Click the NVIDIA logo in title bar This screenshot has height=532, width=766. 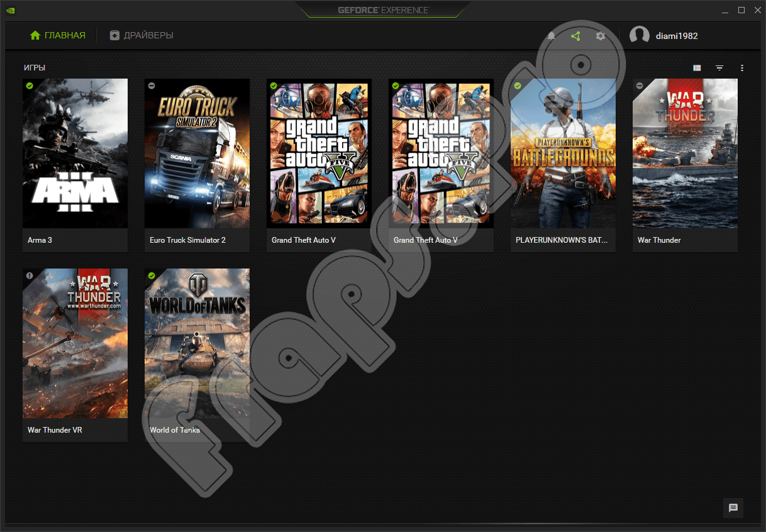point(11,10)
